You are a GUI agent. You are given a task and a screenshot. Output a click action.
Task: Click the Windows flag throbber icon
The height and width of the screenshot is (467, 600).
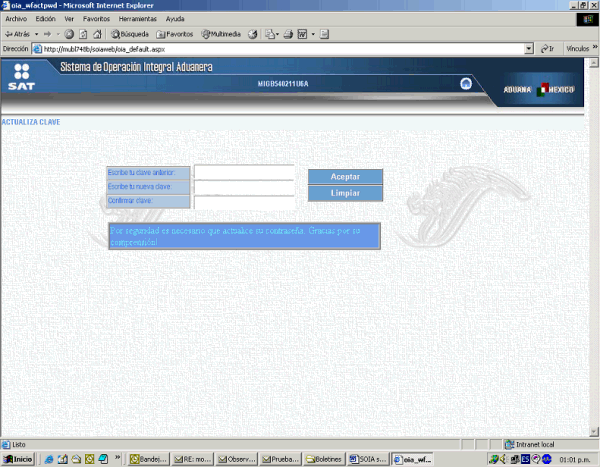(x=588, y=19)
